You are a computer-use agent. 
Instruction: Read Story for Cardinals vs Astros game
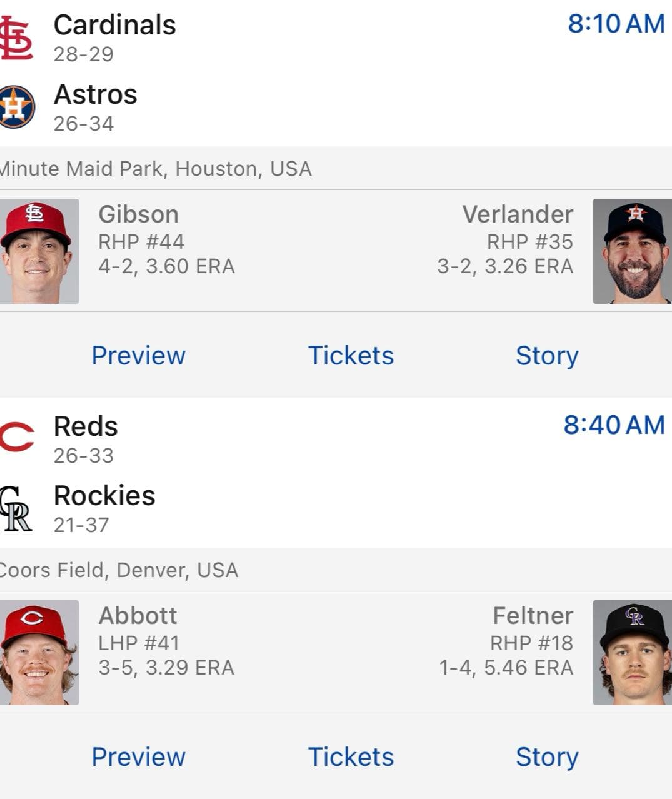(547, 356)
